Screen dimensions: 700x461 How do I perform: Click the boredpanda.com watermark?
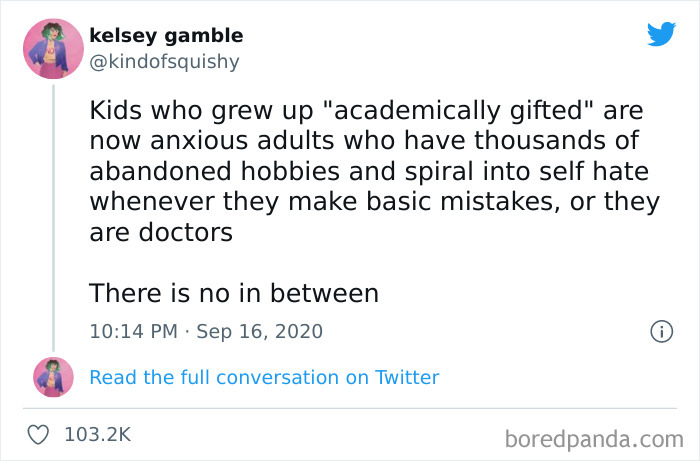(x=593, y=437)
